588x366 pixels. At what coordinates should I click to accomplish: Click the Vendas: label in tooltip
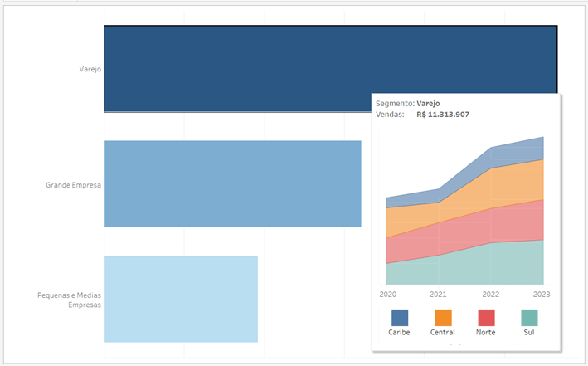[390, 115]
